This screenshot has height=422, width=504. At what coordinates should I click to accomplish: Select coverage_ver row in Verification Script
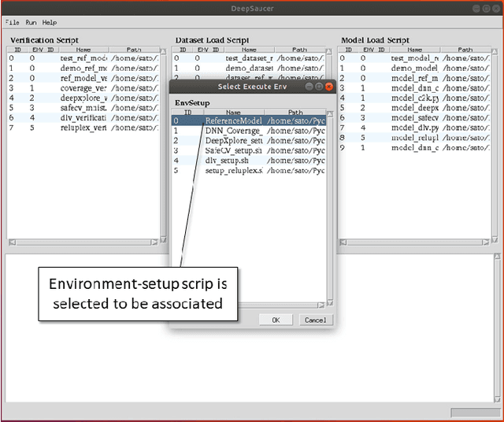pyautogui.click(x=84, y=88)
